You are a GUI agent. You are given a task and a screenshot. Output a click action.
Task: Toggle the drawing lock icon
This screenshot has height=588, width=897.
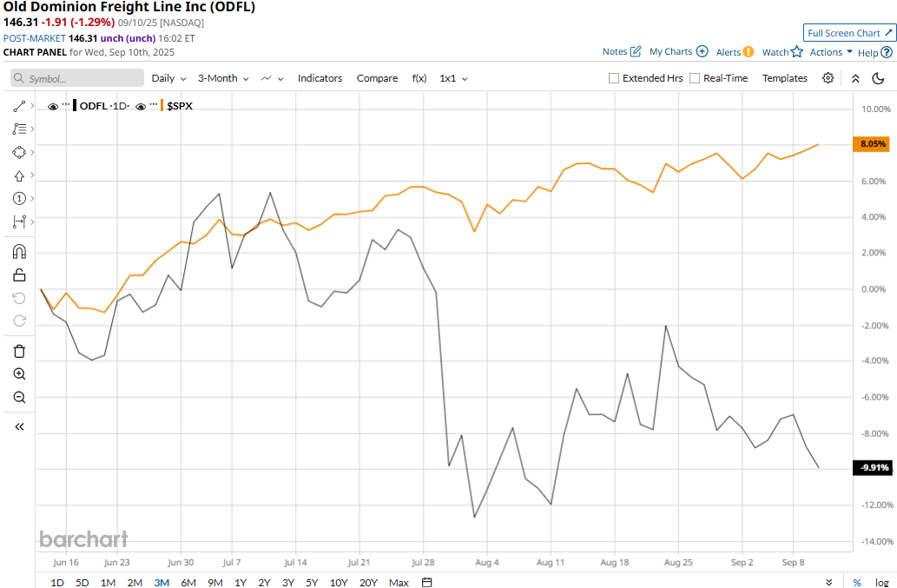pos(19,275)
